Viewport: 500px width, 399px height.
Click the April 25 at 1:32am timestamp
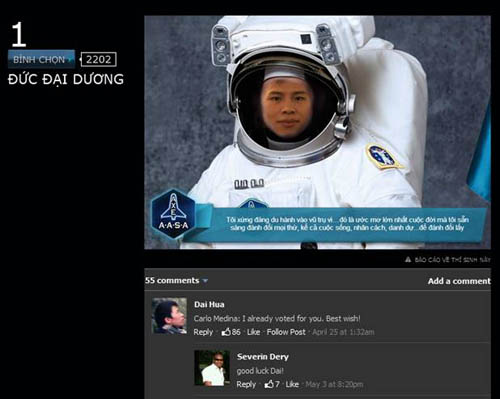coord(343,332)
